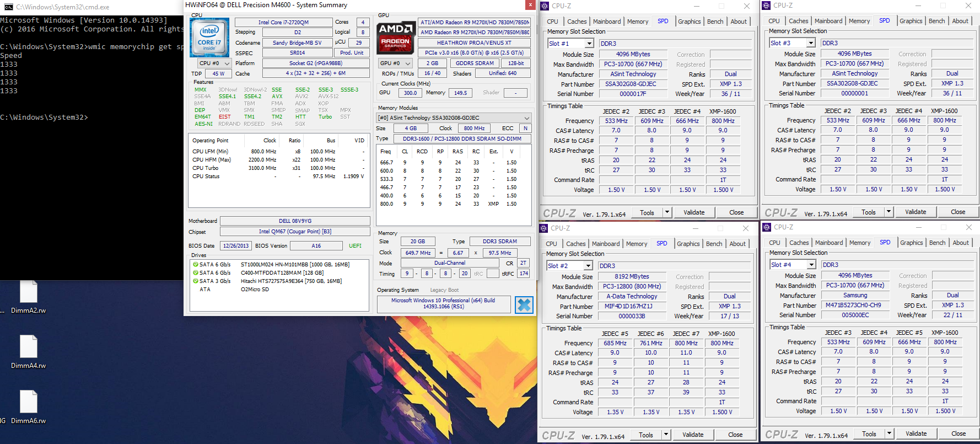Click the AMD Radeon Graphics logo
Viewport: 980px width, 444px height.
(396, 37)
